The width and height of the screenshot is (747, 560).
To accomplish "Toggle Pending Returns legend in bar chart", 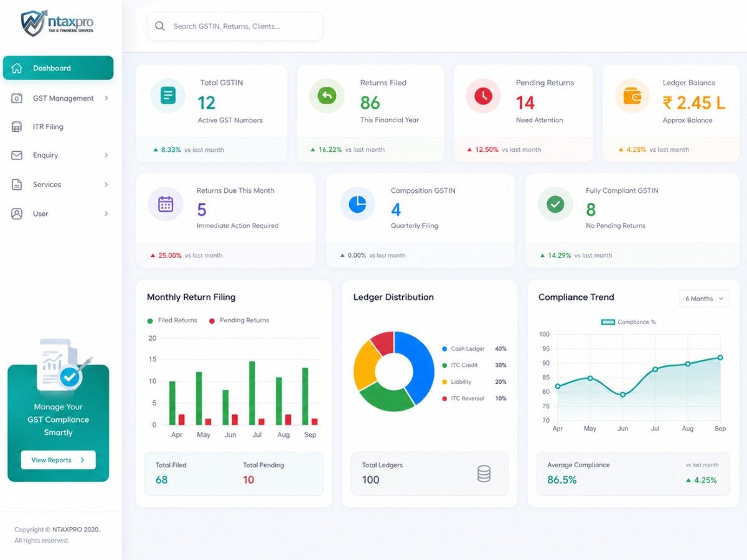I will (x=238, y=320).
